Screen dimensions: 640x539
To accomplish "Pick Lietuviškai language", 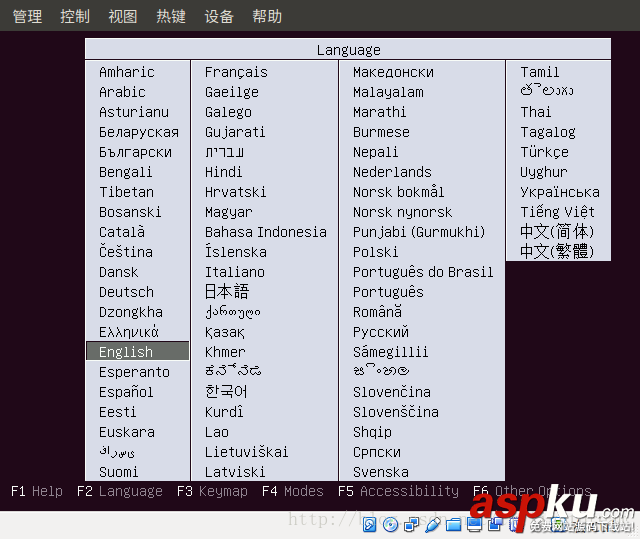I will click(x=247, y=452).
